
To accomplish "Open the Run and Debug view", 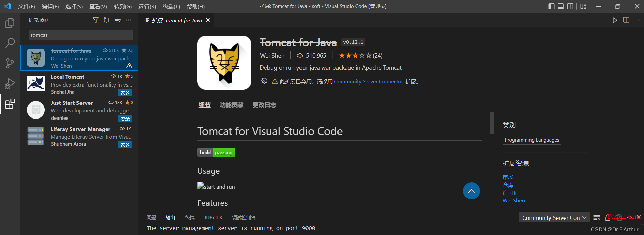I will (x=10, y=83).
